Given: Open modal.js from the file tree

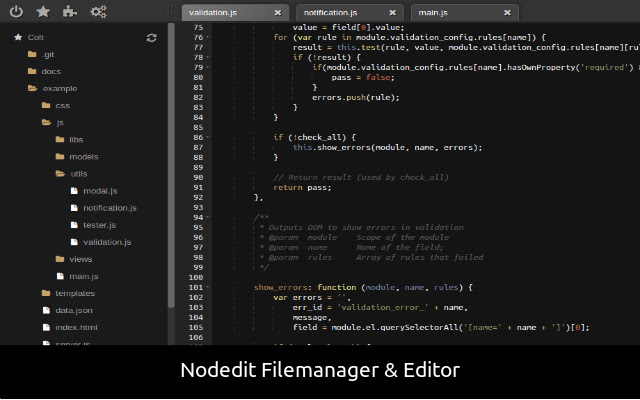Looking at the screenshot, I should pos(100,191).
